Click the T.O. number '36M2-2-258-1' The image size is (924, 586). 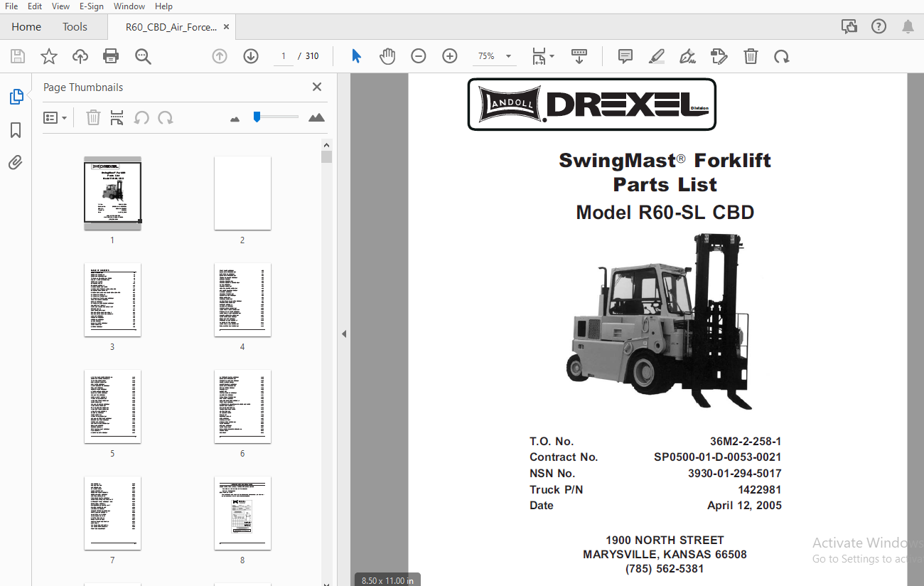pos(746,441)
